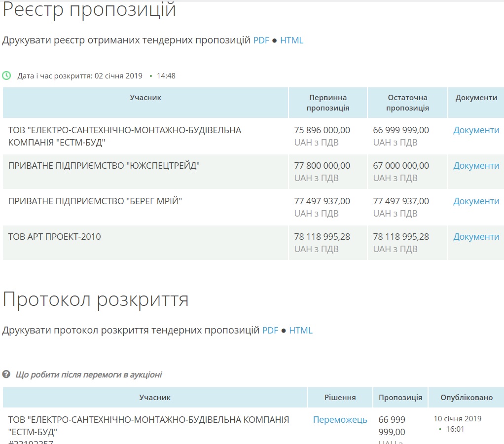Image resolution: width=504 pixels, height=444 pixels.
Task: Open PDF link for proposals register
Action: 261,40
